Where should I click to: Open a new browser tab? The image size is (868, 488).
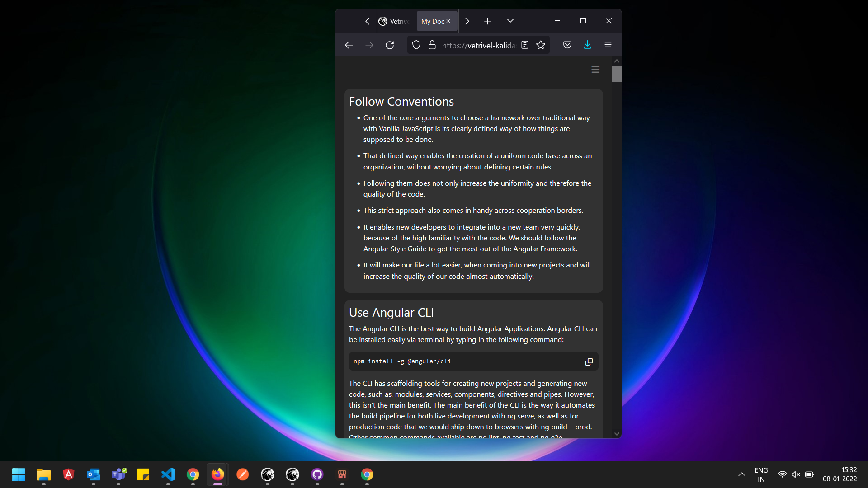pyautogui.click(x=487, y=21)
